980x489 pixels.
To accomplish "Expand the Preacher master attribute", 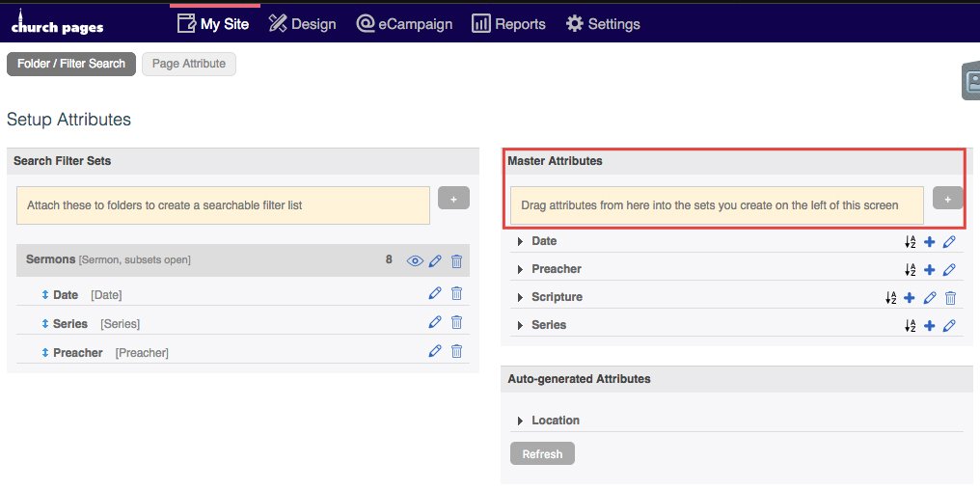I will [x=520, y=269].
